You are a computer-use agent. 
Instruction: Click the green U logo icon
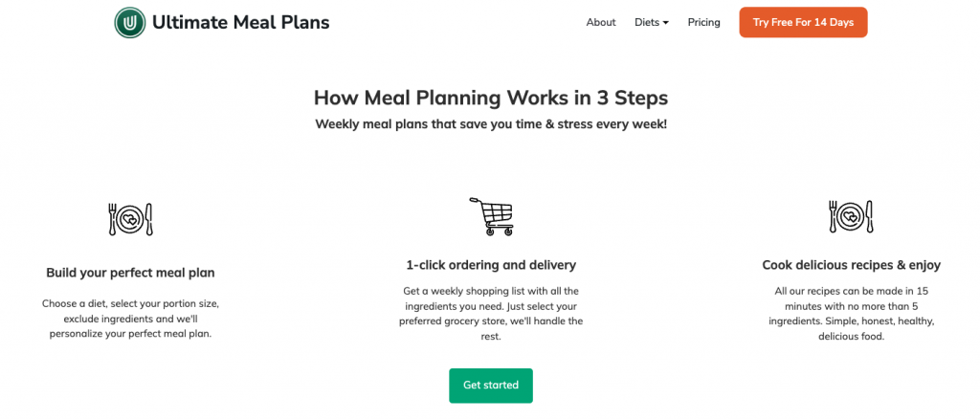tap(129, 22)
